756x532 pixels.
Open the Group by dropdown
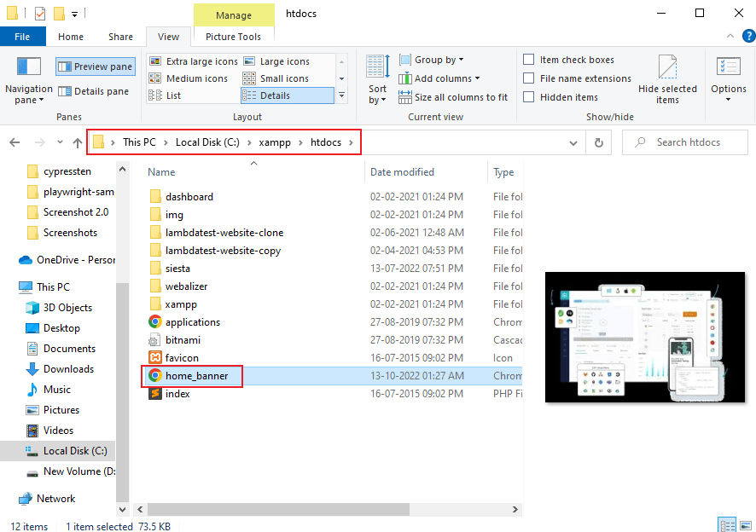(x=438, y=60)
